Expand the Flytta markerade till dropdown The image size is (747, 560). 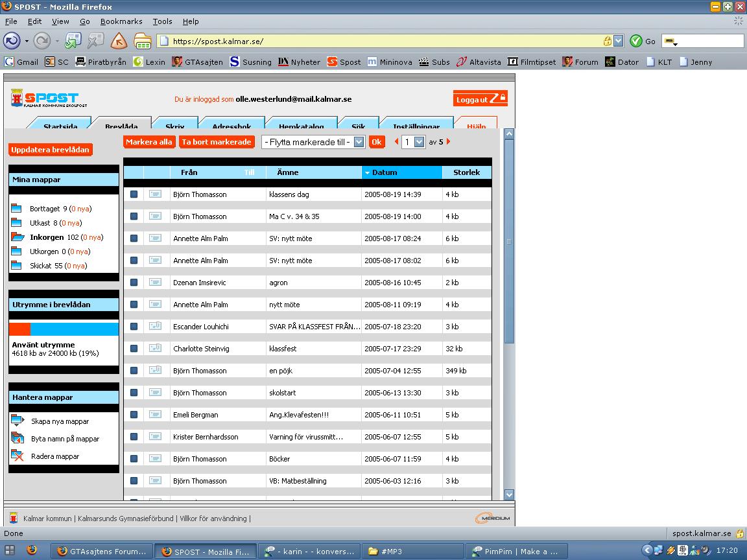coord(359,142)
